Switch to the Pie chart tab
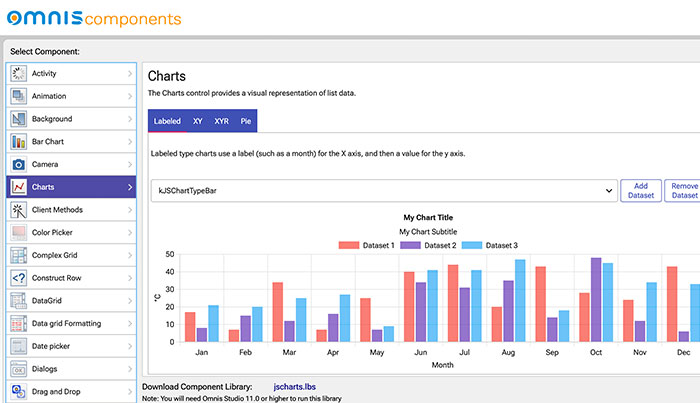700x403 pixels. [246, 121]
